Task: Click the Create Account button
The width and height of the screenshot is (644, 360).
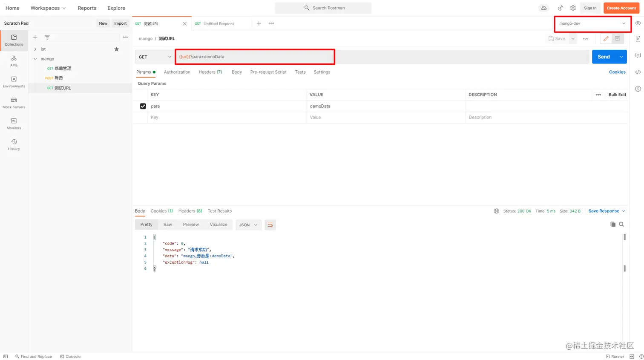Action: coord(621,8)
